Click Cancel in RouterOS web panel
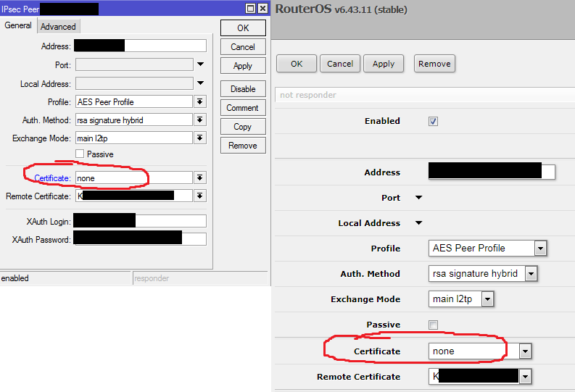Screen dimensions: 575x392 [x=340, y=64]
